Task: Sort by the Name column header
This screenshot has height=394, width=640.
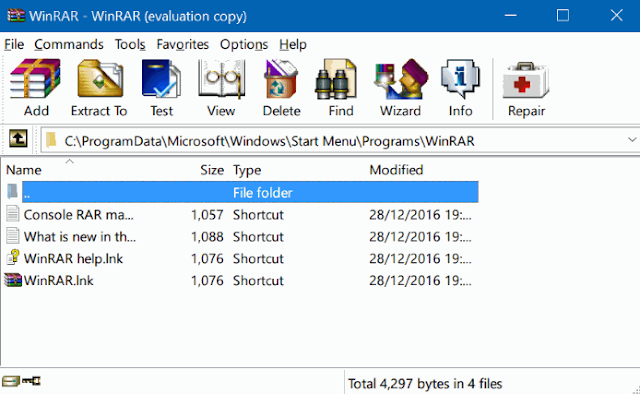Action: (x=24, y=170)
